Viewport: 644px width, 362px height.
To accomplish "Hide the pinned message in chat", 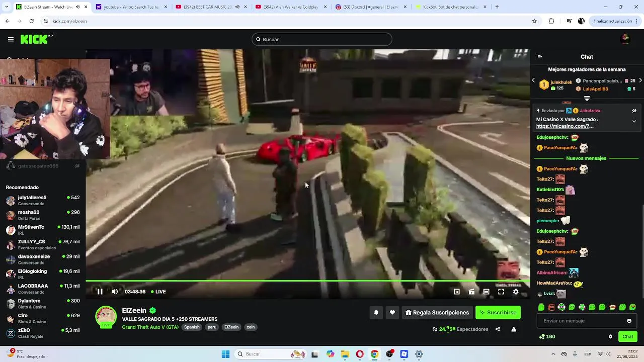I will point(634,111).
